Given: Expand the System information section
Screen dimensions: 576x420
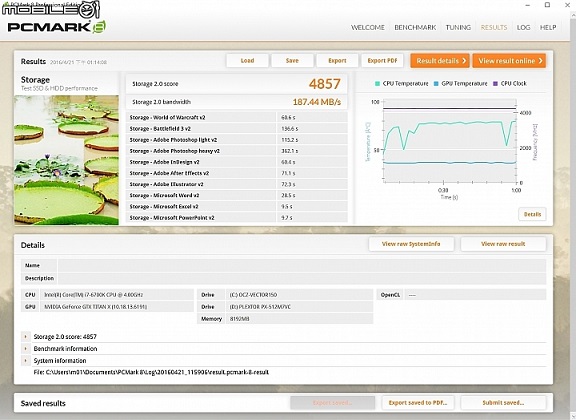Looking at the screenshot, I should 25,360.
